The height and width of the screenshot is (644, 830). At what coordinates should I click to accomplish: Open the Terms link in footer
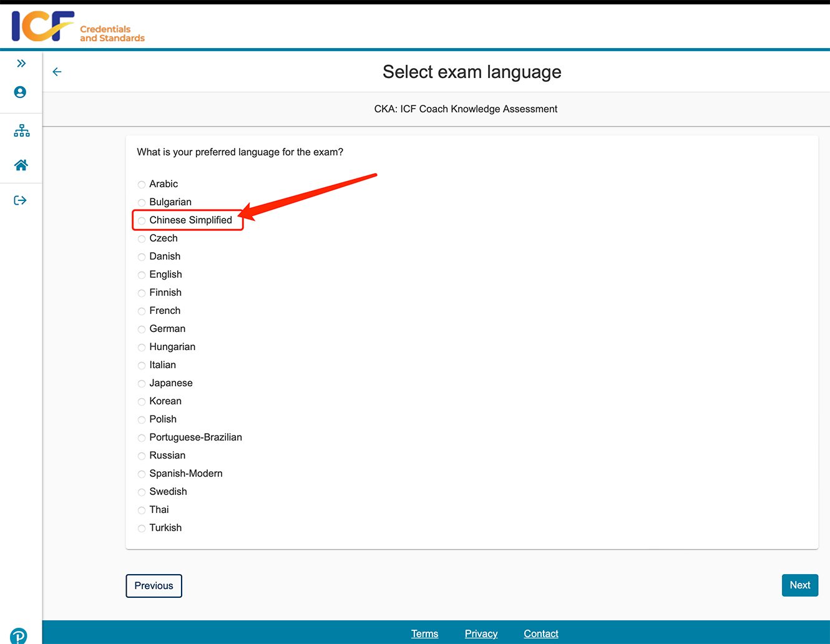pyautogui.click(x=424, y=633)
